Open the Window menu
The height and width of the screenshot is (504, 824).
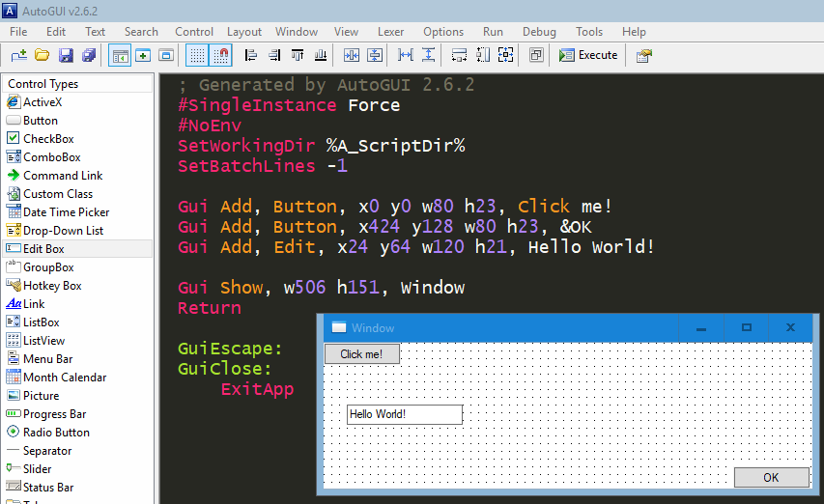297,32
